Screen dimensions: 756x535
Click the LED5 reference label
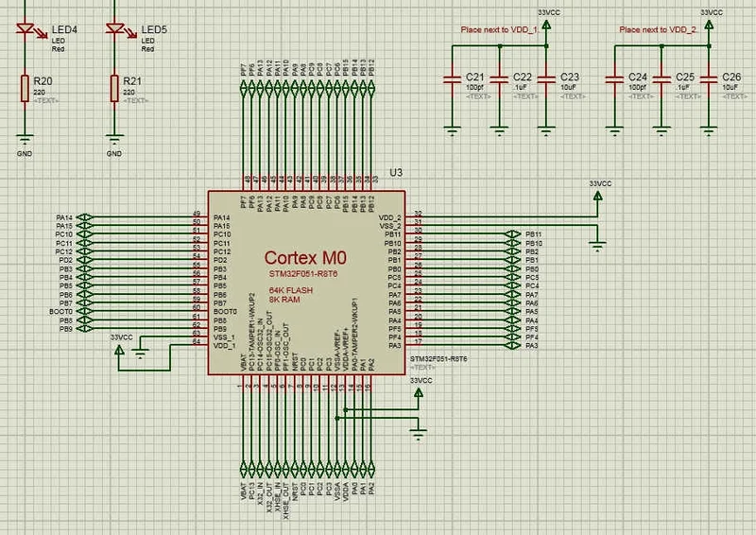(x=154, y=29)
